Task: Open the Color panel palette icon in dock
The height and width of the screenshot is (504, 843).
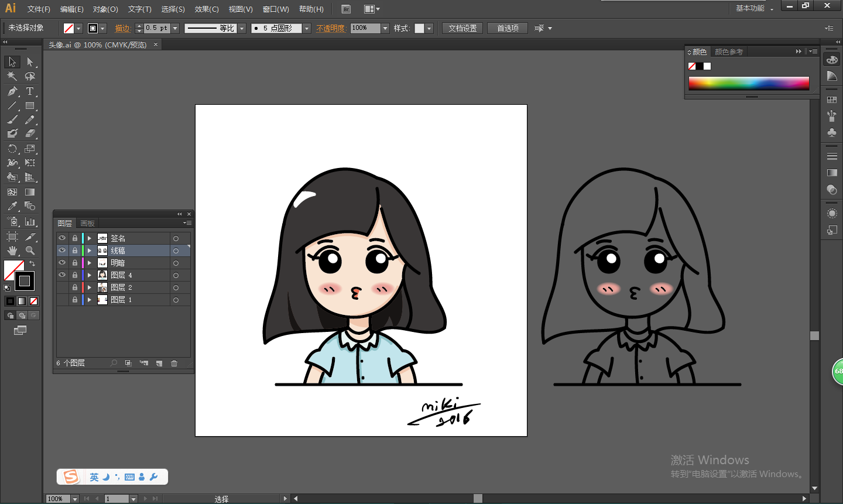Action: click(x=832, y=60)
